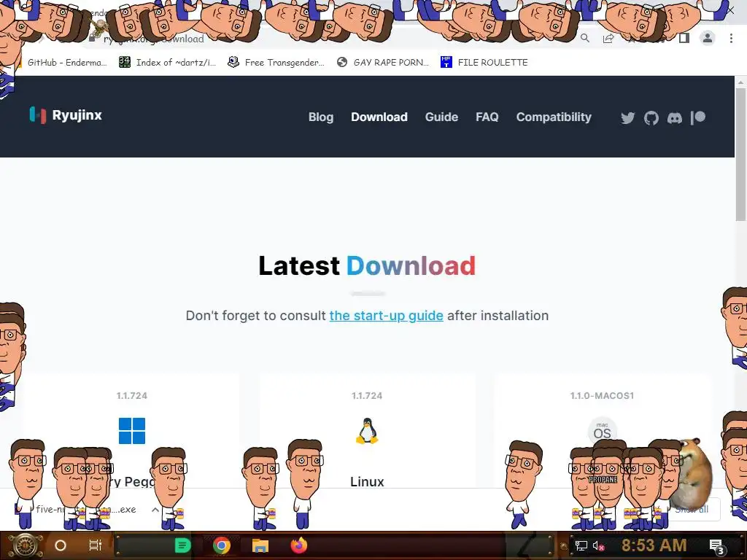747x560 pixels.
Task: Open the Compatibility page
Action: 554,117
